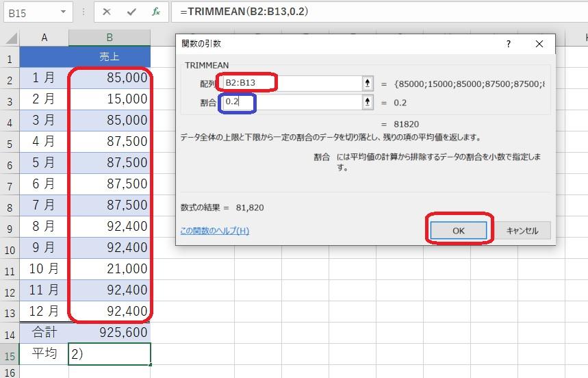This screenshot has height=378, width=588.
Task: Select cell with 6 月
Action: tap(44, 184)
